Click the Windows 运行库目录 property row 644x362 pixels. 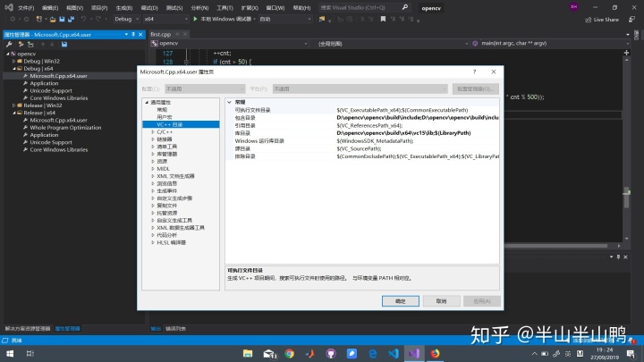pos(362,141)
